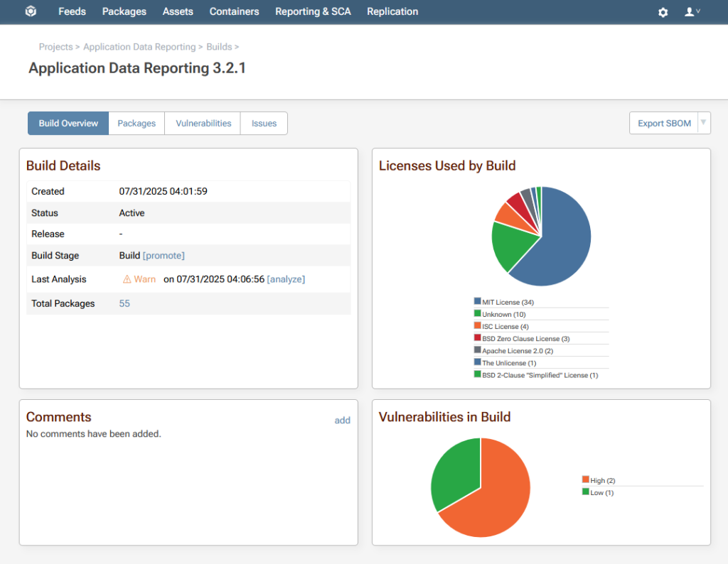Open Reporting & SCA menu
This screenshot has height=564, width=728.
click(313, 11)
